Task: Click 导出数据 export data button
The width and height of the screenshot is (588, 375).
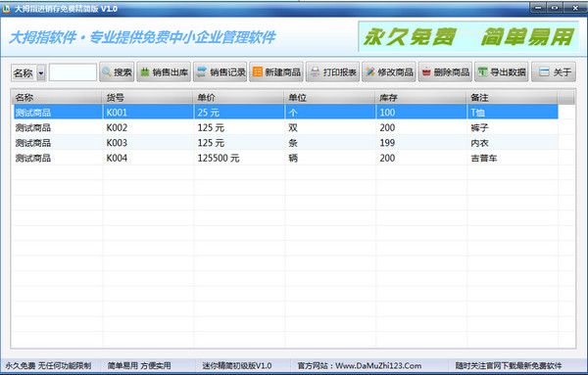Action: click(502, 71)
